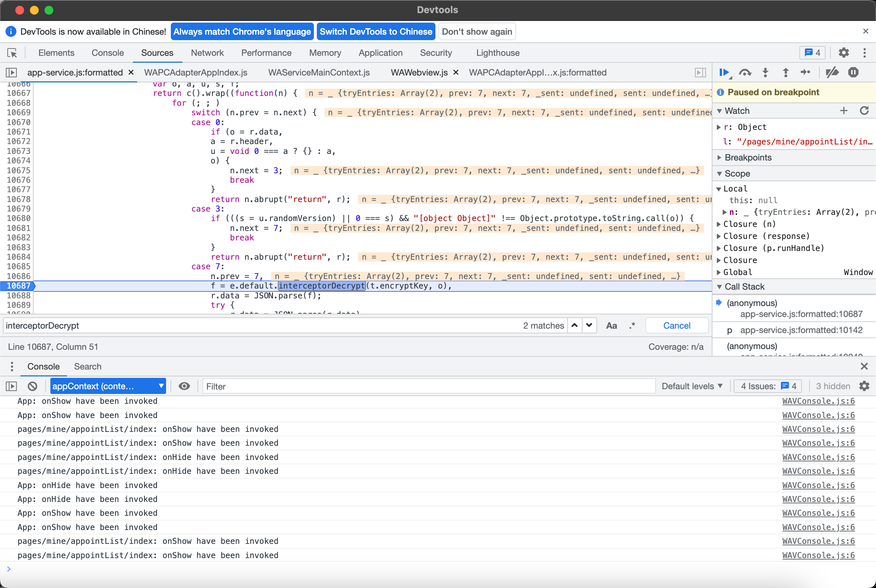The height and width of the screenshot is (588, 876).
Task: Show the console sidebar
Action: tap(11, 386)
